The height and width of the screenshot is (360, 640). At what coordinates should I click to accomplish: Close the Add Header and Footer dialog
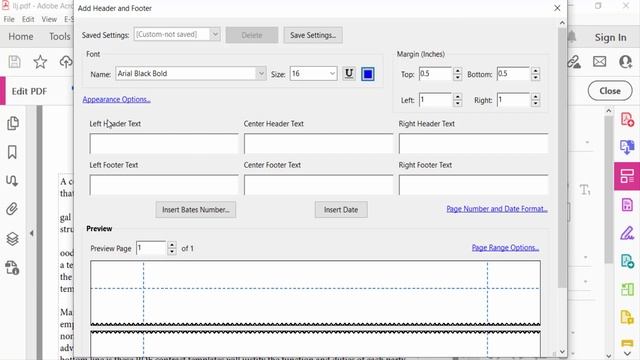click(557, 8)
